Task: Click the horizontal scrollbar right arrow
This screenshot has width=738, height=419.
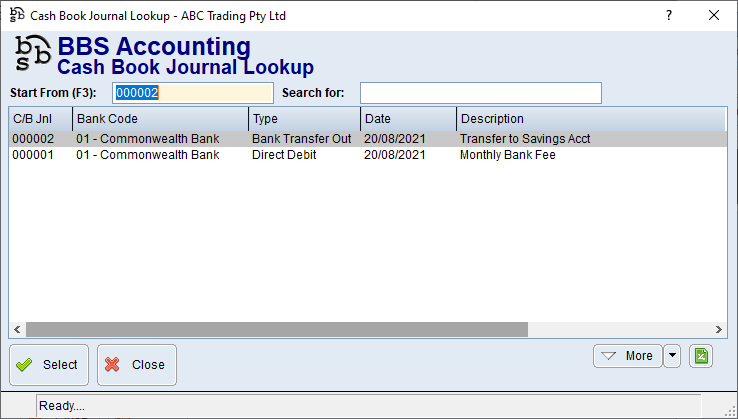Action: click(719, 330)
